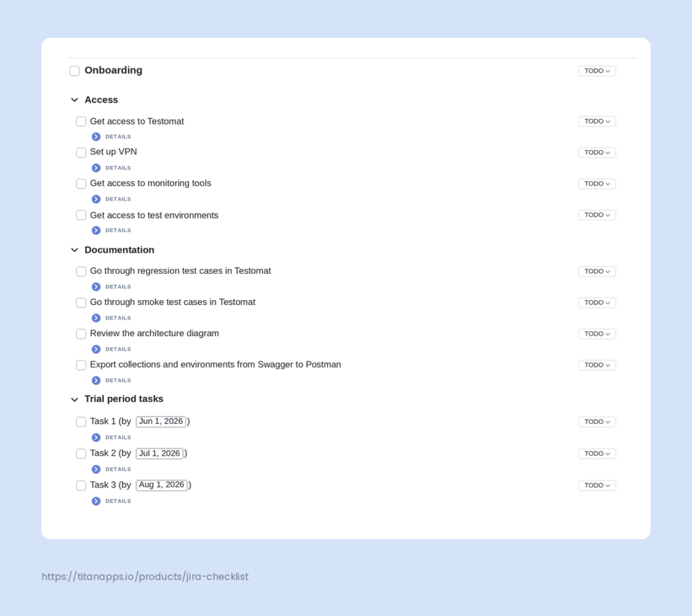This screenshot has height=616, width=692.
Task: Open TODO status dropdown for Task 1
Action: tap(597, 422)
